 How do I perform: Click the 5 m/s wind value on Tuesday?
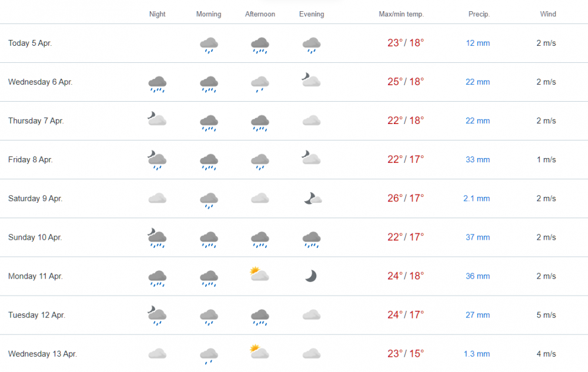(546, 314)
